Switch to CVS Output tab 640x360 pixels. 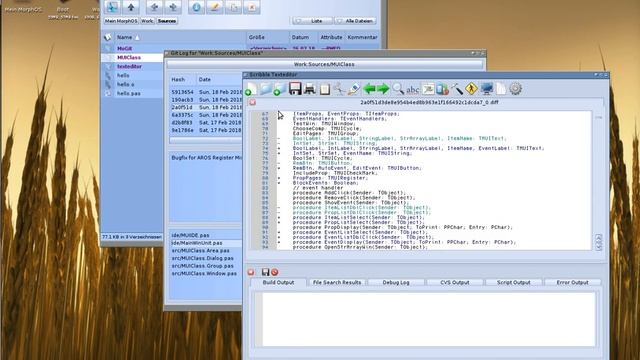coord(455,282)
